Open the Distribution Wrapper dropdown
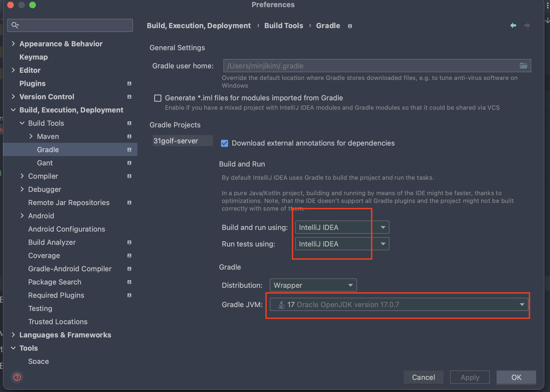 coord(313,285)
